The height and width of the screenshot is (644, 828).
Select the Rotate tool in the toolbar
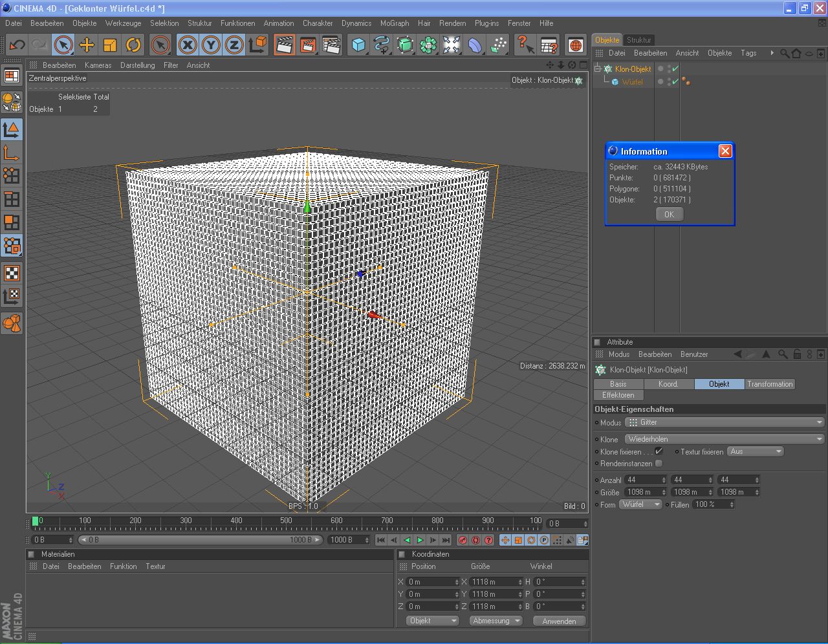coord(133,45)
